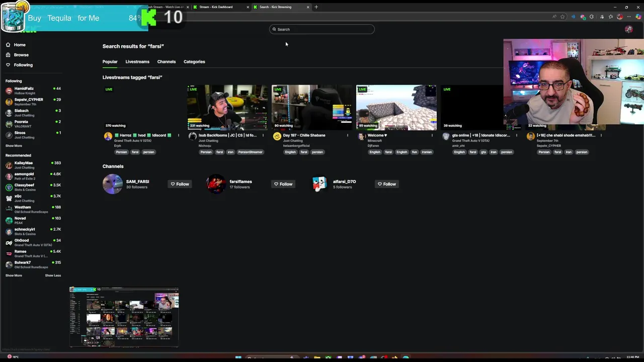The height and width of the screenshot is (362, 644).
Task: Open Siabach followed channel
Action: coord(33,113)
